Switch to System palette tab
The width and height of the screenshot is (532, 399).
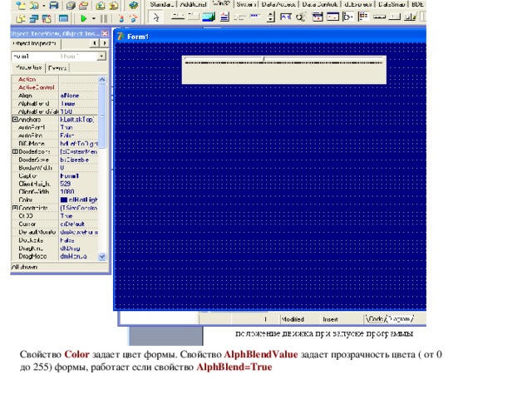coord(247,4)
